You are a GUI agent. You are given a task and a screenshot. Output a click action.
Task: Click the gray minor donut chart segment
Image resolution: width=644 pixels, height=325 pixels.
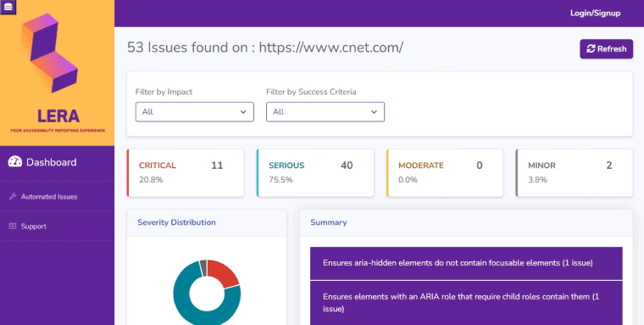(x=203, y=268)
